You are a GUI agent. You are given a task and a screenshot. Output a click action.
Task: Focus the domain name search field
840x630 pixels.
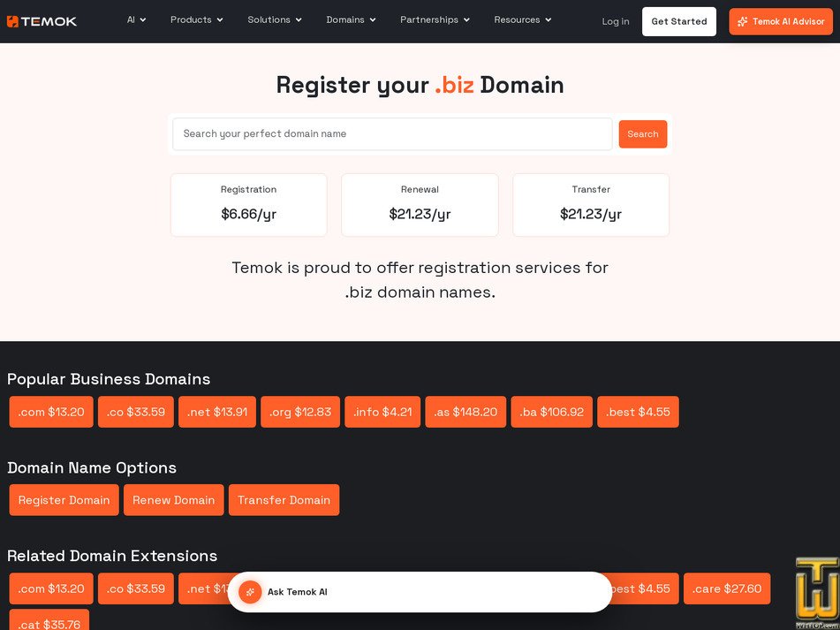[392, 134]
